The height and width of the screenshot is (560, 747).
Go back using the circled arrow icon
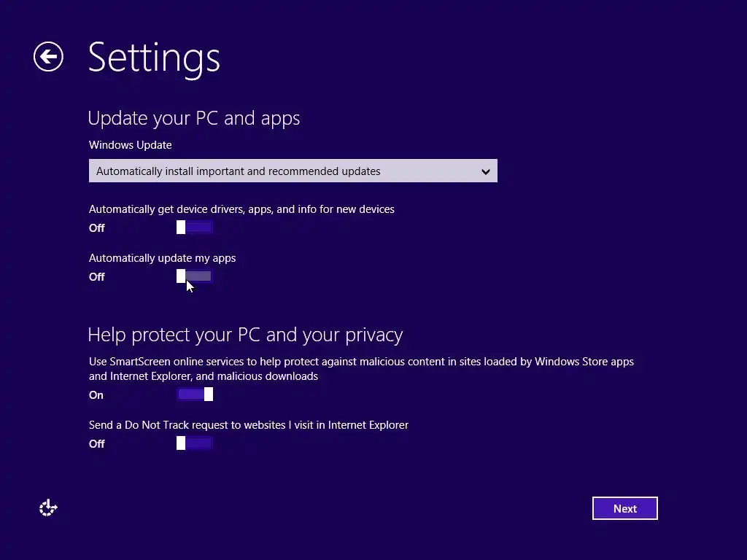[x=48, y=57]
